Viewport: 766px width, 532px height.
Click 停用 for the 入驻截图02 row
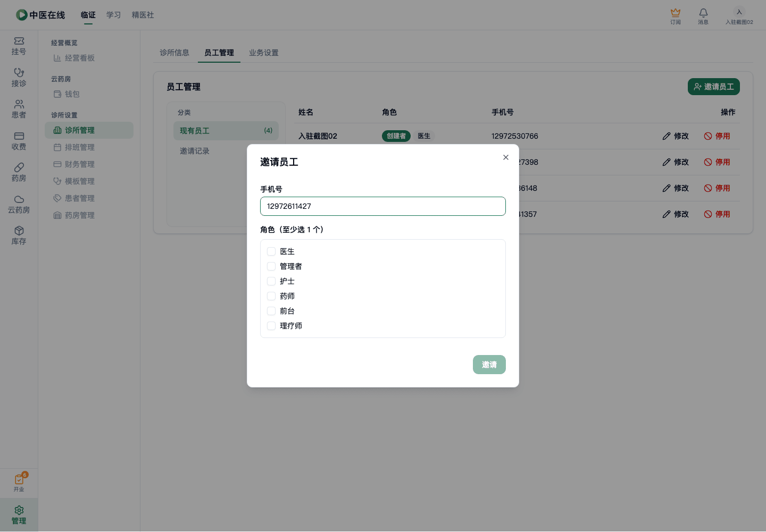pyautogui.click(x=717, y=136)
